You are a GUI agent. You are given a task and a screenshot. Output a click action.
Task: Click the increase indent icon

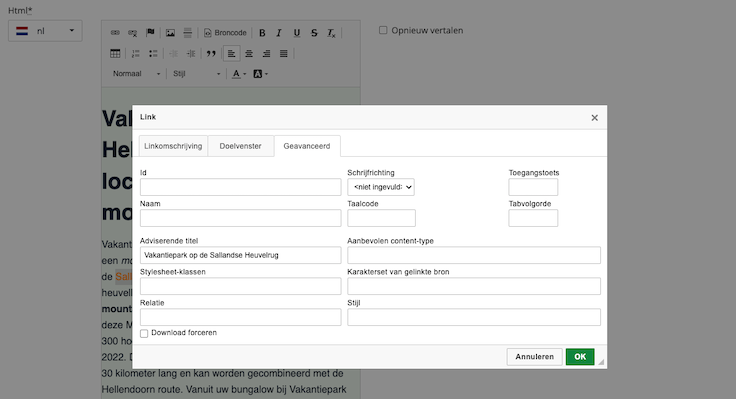(x=191, y=54)
